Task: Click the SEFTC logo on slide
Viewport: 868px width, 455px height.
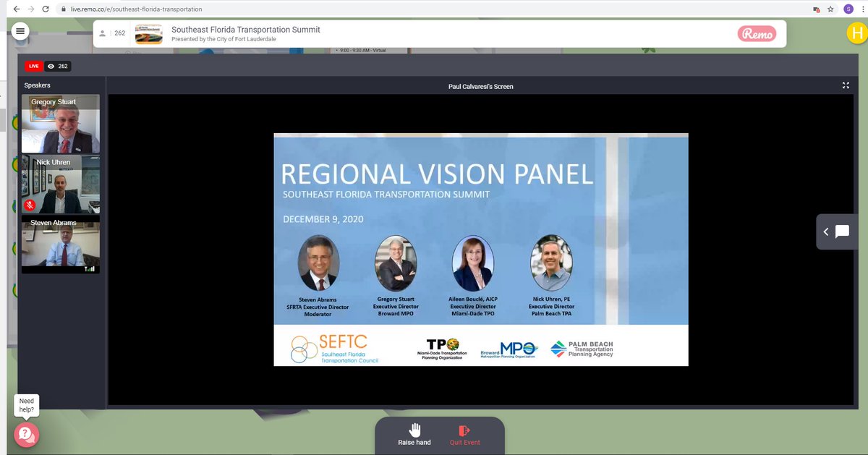Action: click(335, 349)
